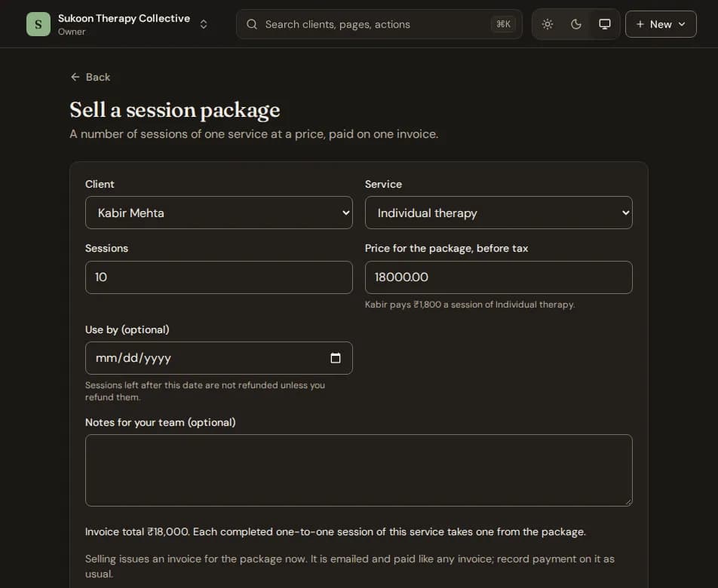Click the Use by date field
Viewport: 718px width, 588px height.
(x=219, y=358)
